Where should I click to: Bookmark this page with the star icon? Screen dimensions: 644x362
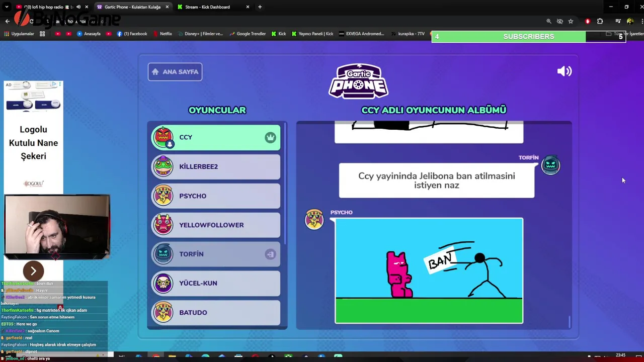pyautogui.click(x=571, y=21)
